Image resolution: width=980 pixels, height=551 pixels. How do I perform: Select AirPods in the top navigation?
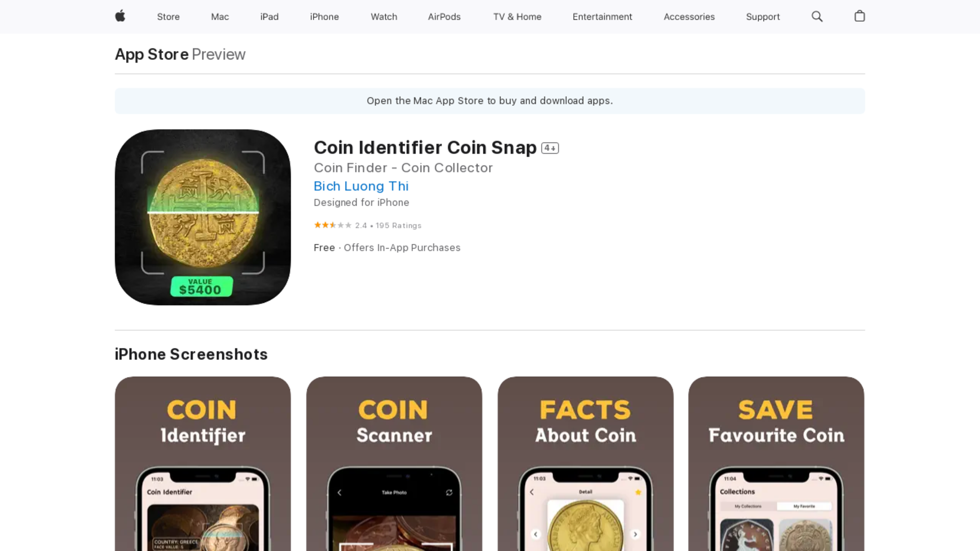pyautogui.click(x=444, y=17)
